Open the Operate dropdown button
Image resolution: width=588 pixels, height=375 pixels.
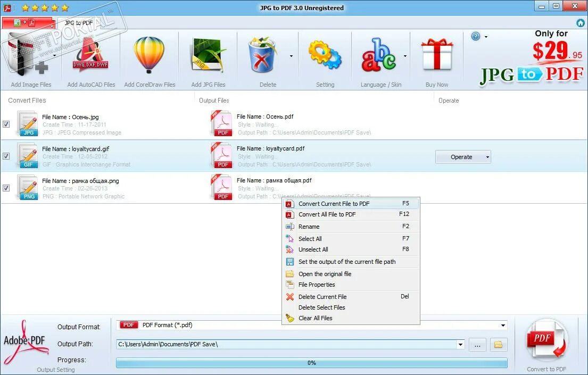point(463,157)
